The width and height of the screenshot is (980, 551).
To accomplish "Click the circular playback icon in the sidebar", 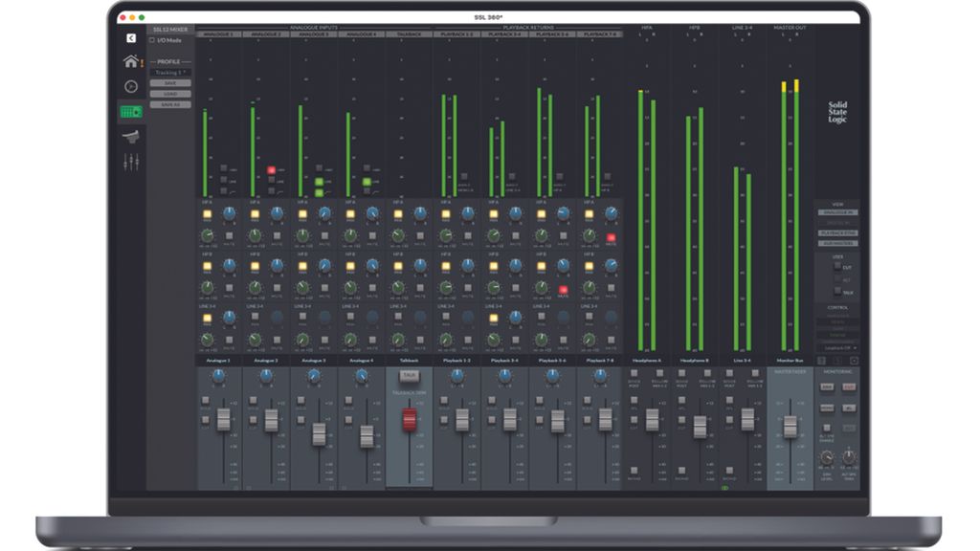I will pyautogui.click(x=130, y=85).
